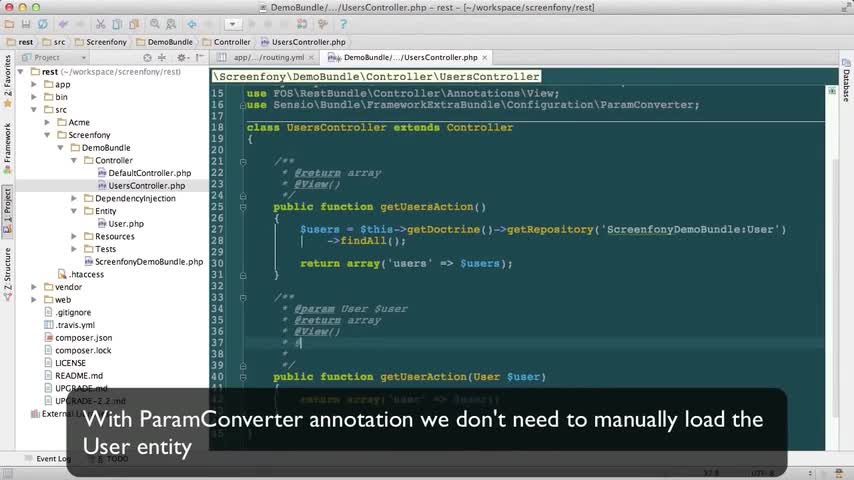This screenshot has width=854, height=480.
Task: Open the run configuration dropdown
Action: 233,24
